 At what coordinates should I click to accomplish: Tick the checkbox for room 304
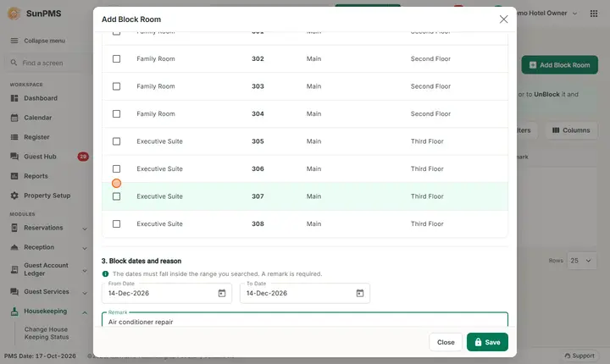tap(116, 113)
